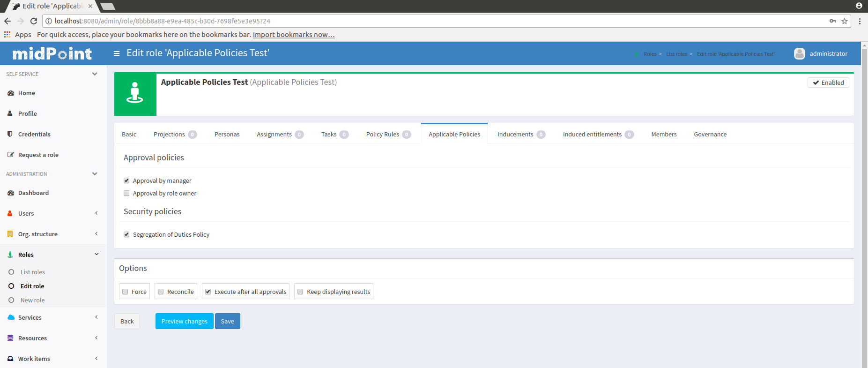This screenshot has height=368, width=868.
Task: Click the Services cloud icon
Action: [11, 317]
